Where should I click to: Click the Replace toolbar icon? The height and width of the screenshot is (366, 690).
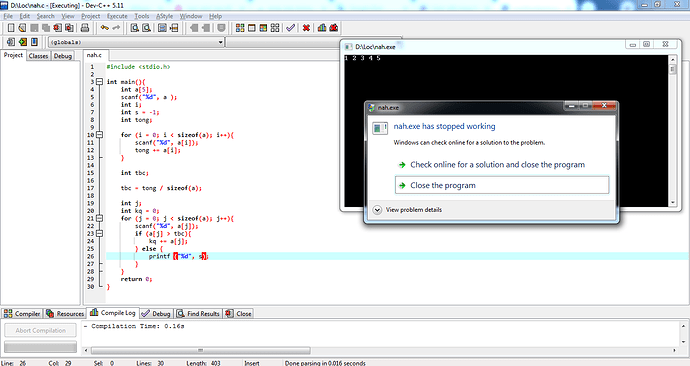pyautogui.click(x=147, y=28)
